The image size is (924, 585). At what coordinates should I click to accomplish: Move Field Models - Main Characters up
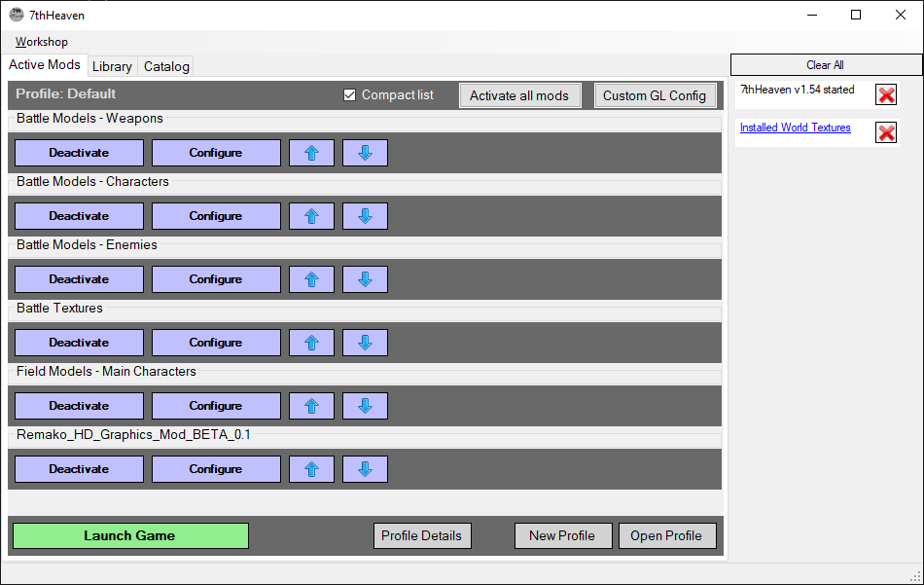(312, 406)
